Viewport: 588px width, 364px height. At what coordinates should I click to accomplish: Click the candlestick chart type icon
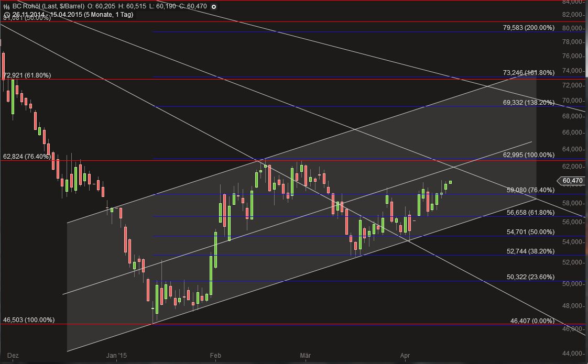point(6,6)
